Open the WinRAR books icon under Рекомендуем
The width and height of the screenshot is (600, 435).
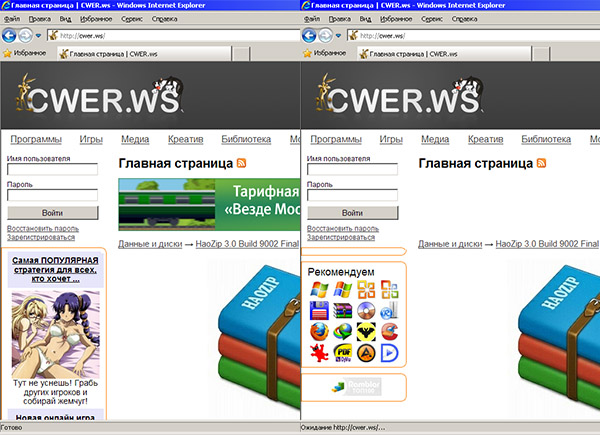[x=342, y=310]
